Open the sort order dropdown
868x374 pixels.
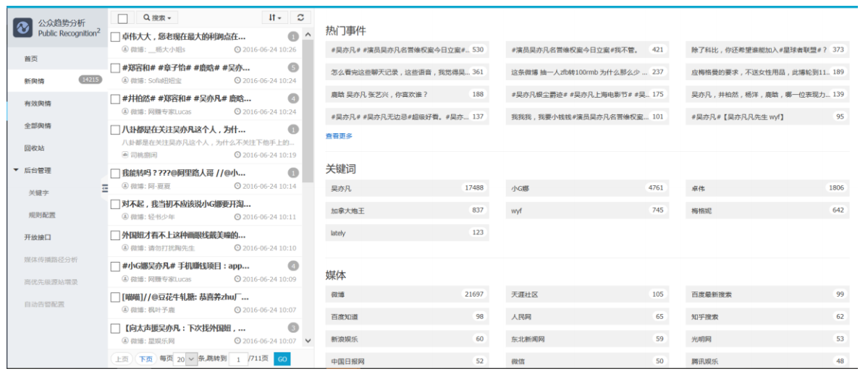274,17
